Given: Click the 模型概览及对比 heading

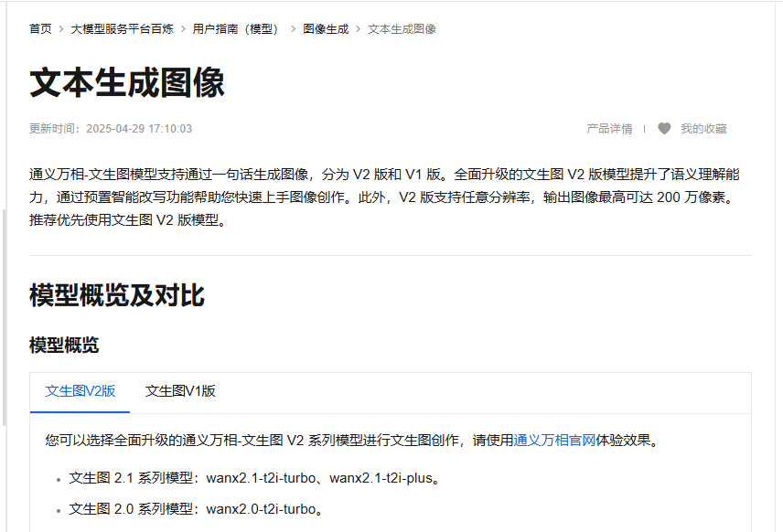Looking at the screenshot, I should click(117, 295).
